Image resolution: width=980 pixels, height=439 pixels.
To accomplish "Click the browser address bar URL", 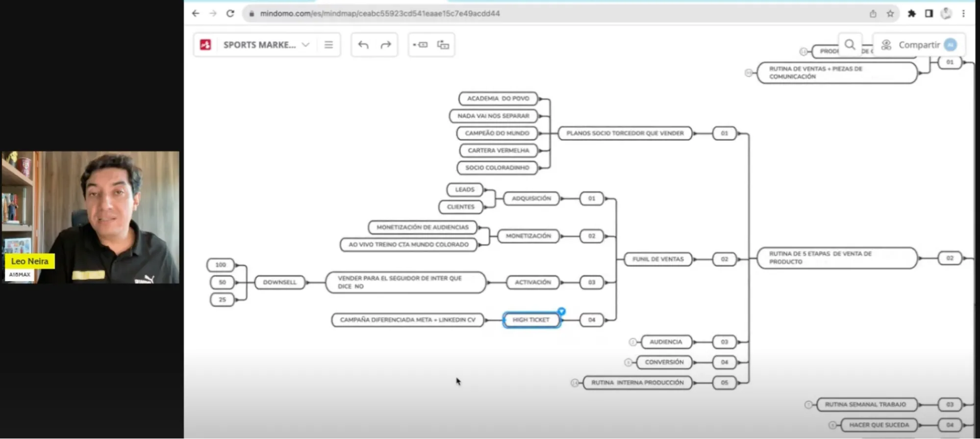I will pos(380,13).
